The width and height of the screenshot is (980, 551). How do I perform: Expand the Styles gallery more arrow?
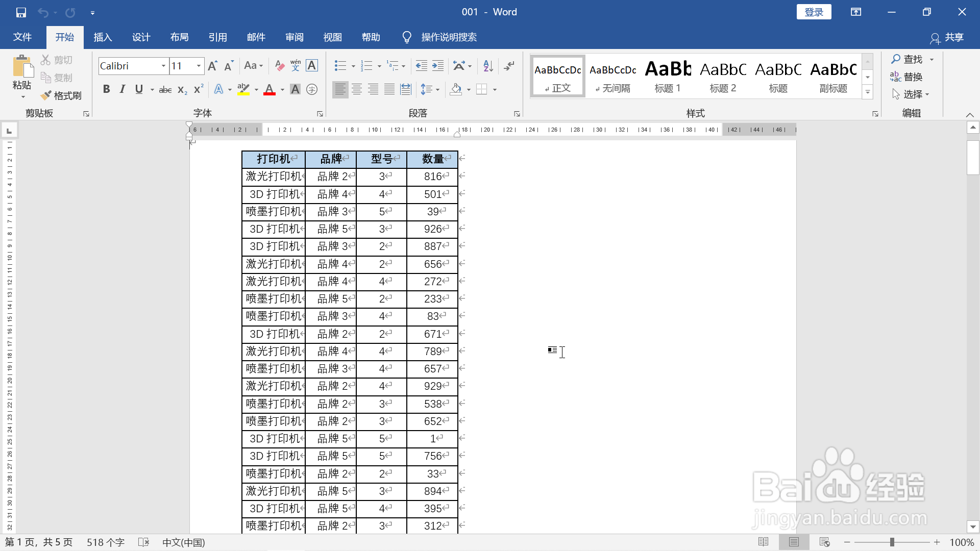[x=868, y=92]
